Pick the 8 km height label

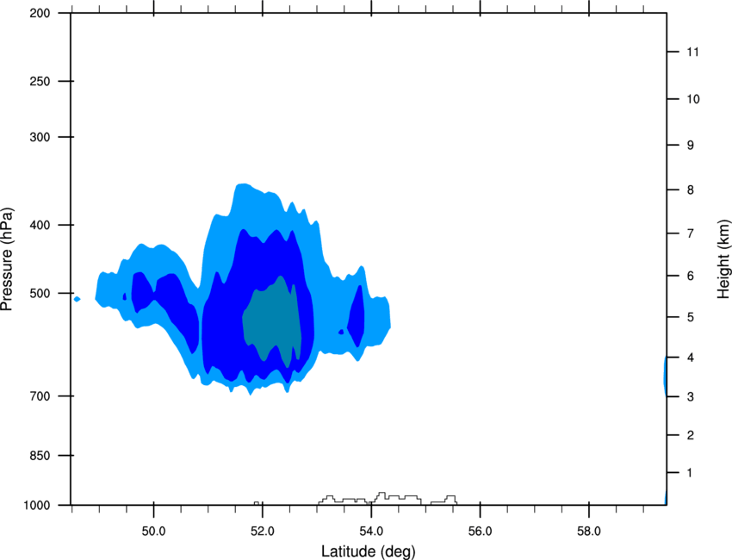coord(691,190)
